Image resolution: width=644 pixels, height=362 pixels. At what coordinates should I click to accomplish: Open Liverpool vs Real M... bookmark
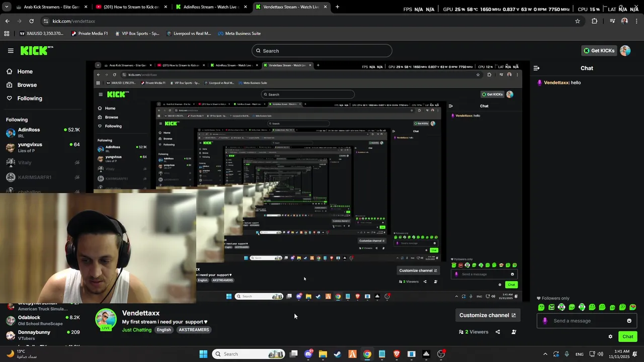(x=189, y=34)
